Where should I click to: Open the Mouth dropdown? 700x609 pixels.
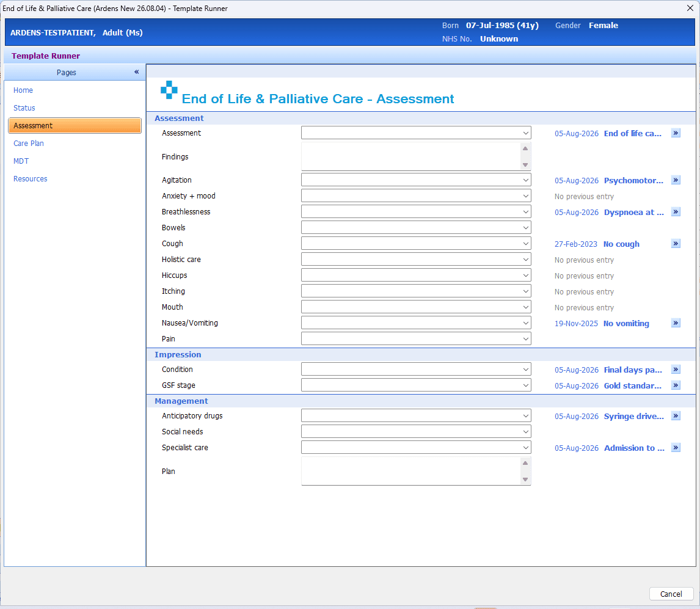(x=416, y=307)
